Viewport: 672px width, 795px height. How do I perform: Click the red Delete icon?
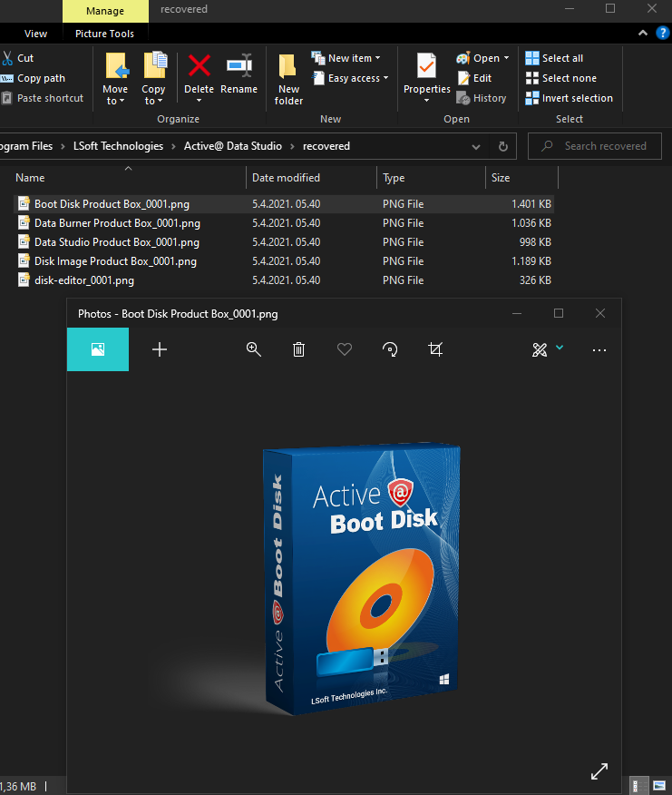[200, 66]
